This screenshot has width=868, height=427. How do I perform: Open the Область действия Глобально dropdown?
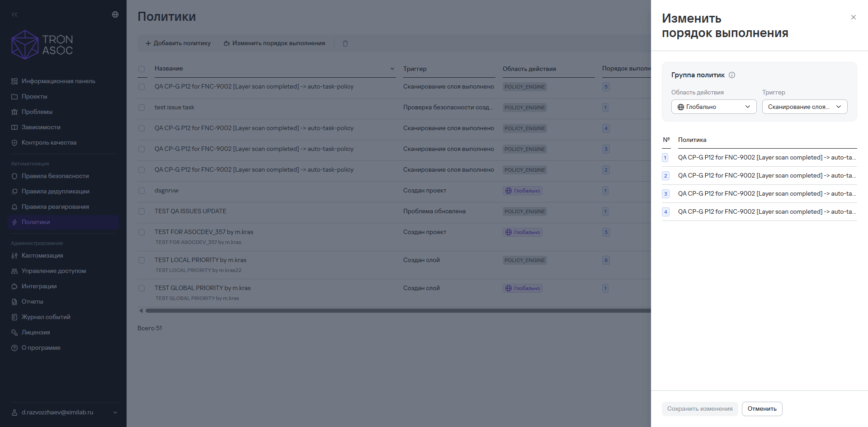click(714, 107)
